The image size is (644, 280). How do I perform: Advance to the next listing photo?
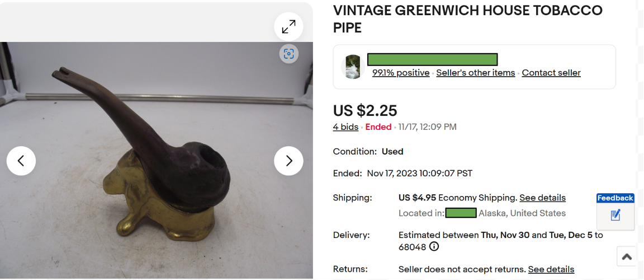pyautogui.click(x=288, y=161)
